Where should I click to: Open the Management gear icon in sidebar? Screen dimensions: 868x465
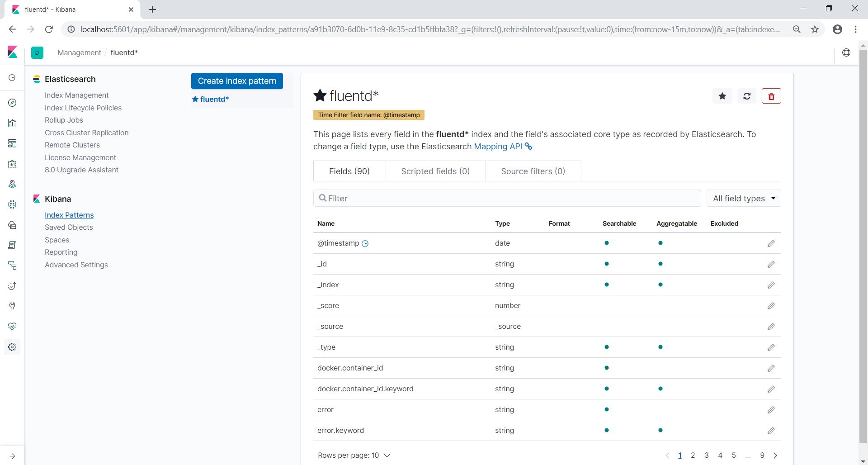click(12, 347)
